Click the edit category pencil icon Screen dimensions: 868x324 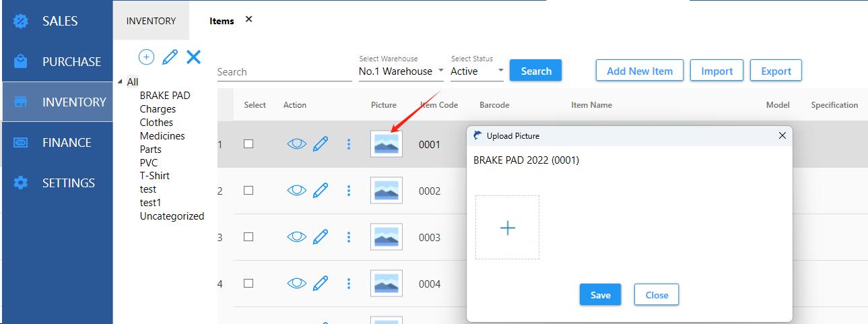pos(170,57)
